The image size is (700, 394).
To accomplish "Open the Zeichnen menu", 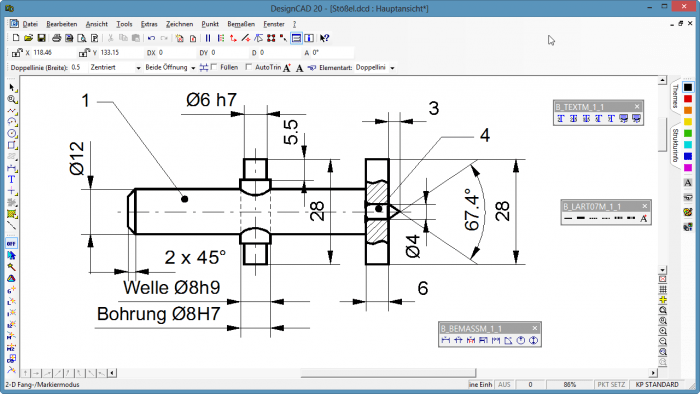I will [179, 24].
